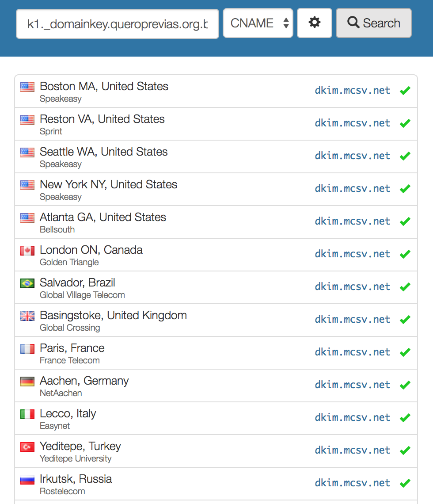Click the green checkmark for Irkutsk, Russia
Image resolution: width=433 pixels, height=504 pixels.
405,483
